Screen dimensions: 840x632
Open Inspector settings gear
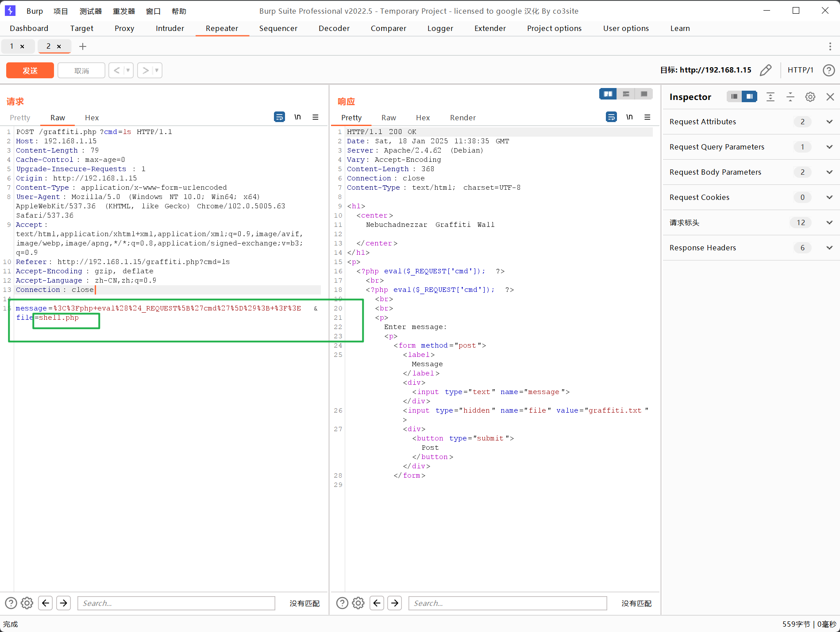[810, 97]
